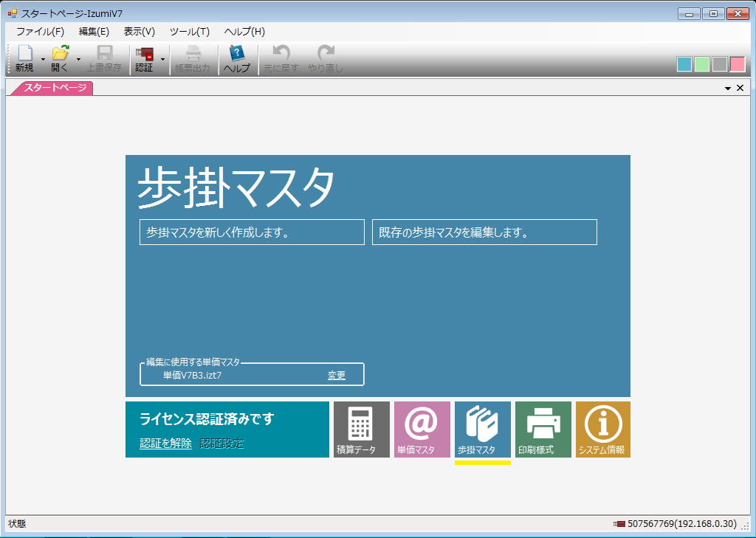Switch to the スタートページ tab
This screenshot has width=756, height=538.
(x=52, y=88)
